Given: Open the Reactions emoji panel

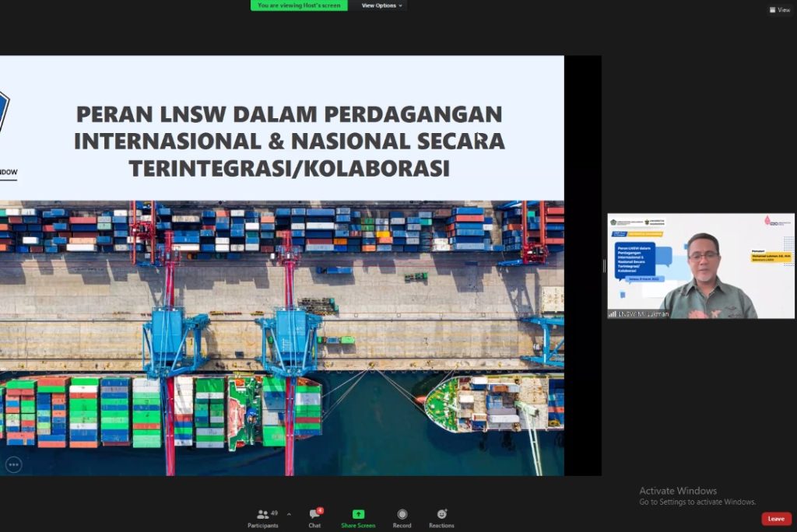Looking at the screenshot, I should (x=441, y=515).
